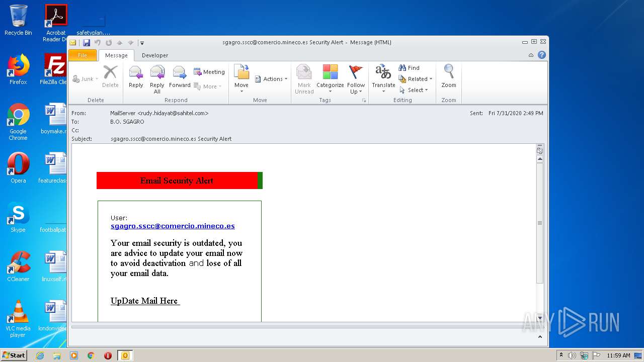644x362 pixels.
Task: Click Outlook taskbar button
Action: click(125, 355)
